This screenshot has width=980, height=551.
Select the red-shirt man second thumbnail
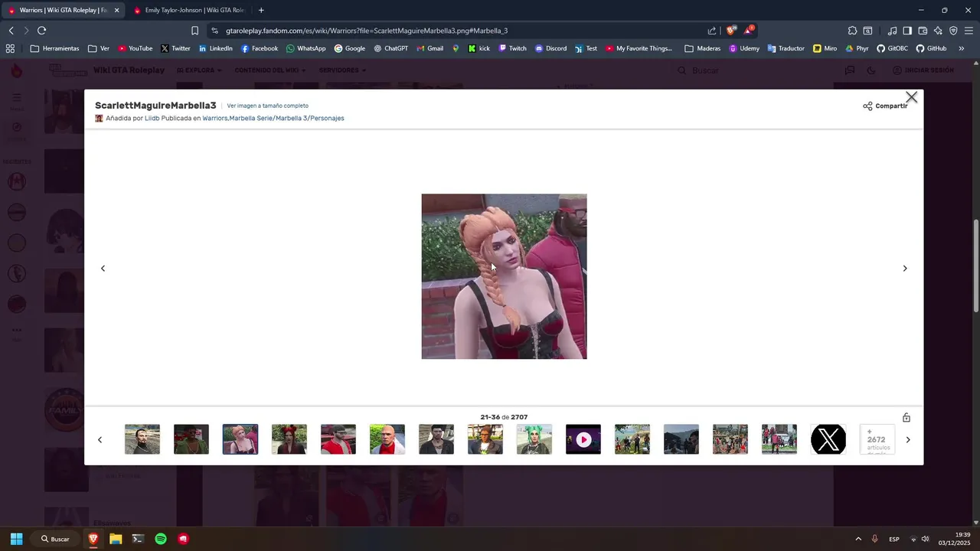(191, 439)
